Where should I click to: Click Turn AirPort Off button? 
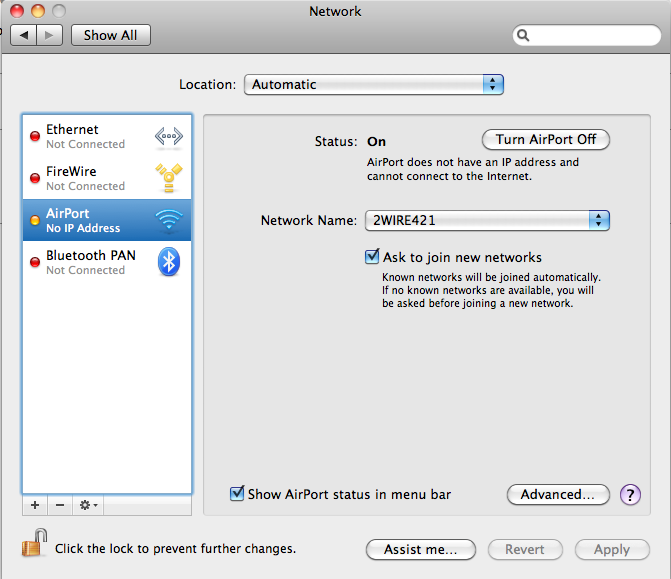tap(546, 140)
